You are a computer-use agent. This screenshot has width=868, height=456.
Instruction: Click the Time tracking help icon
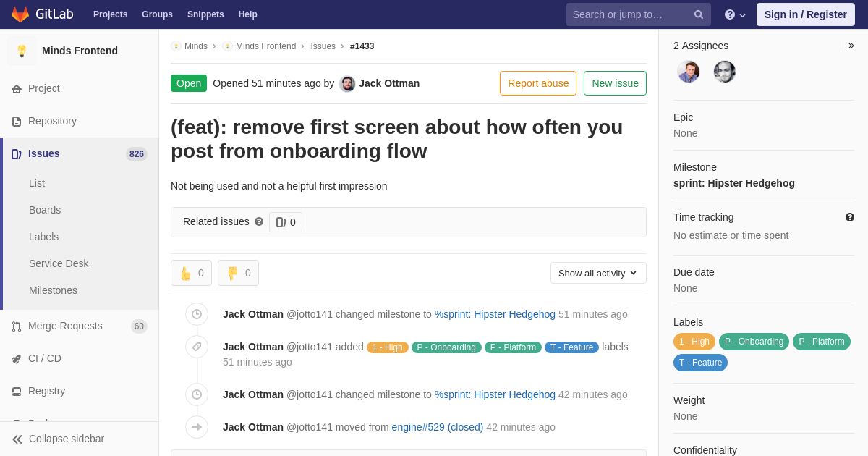pos(850,217)
